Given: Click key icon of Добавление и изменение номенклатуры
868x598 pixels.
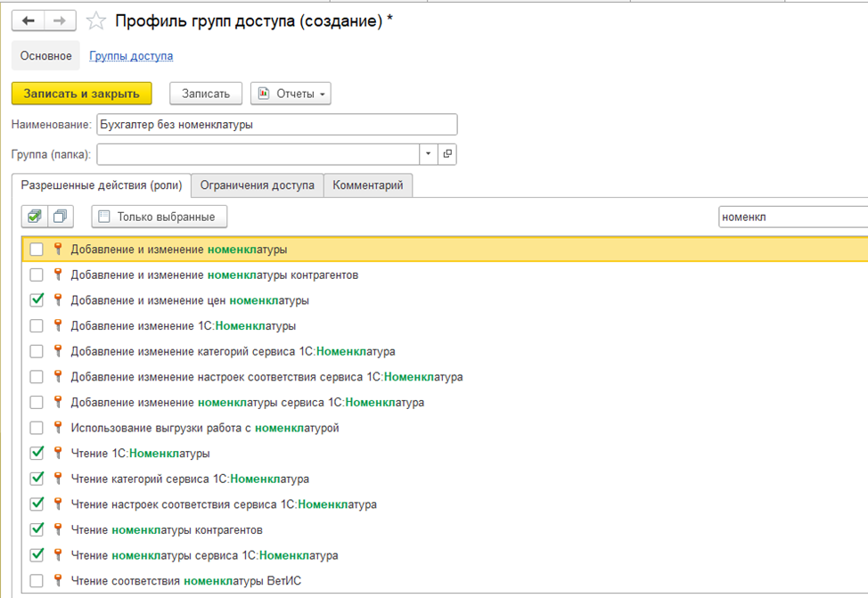Looking at the screenshot, I should pyautogui.click(x=58, y=250).
